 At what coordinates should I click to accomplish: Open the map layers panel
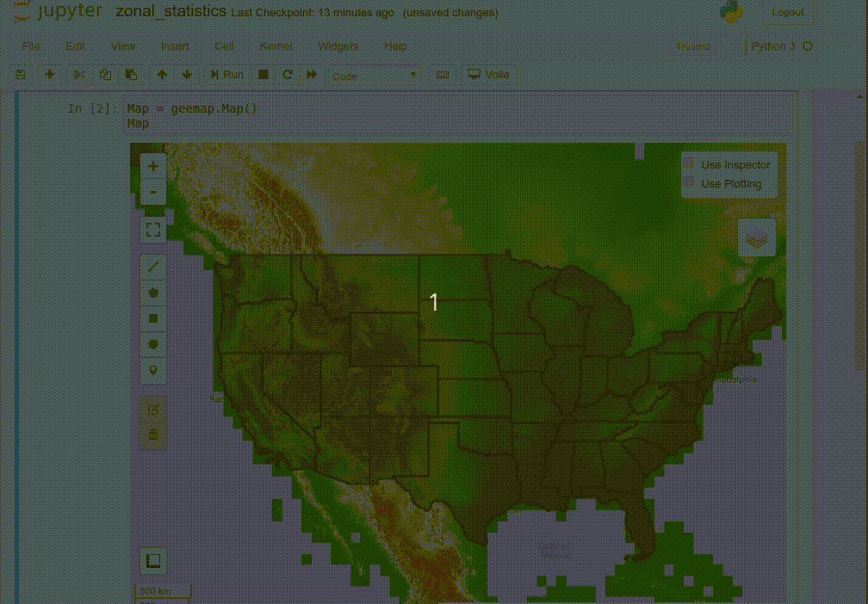756,237
